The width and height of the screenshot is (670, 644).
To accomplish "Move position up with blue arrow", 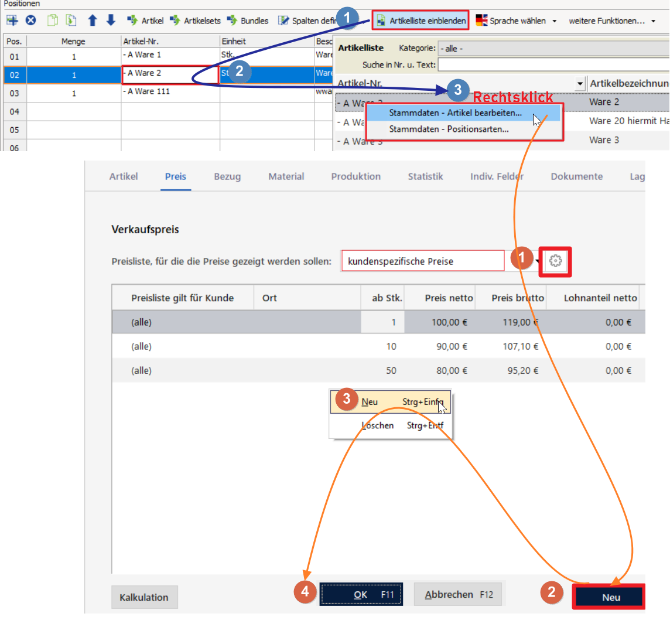I will [93, 20].
